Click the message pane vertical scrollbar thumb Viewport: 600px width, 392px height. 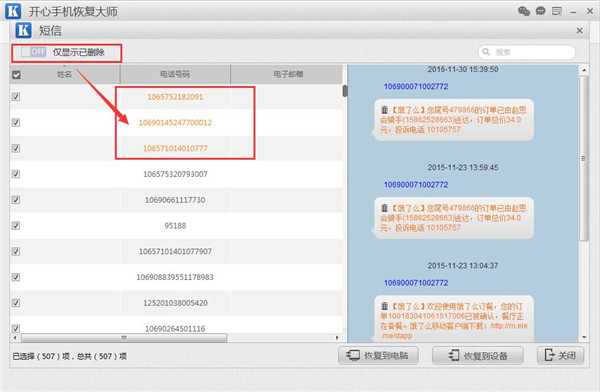tap(584, 158)
